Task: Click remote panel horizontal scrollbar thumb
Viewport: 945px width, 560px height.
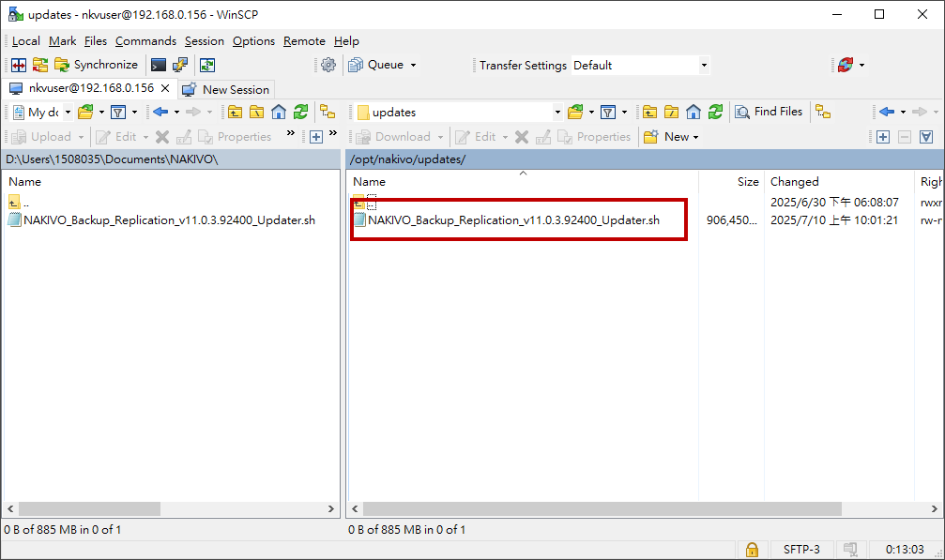Action: 602,508
